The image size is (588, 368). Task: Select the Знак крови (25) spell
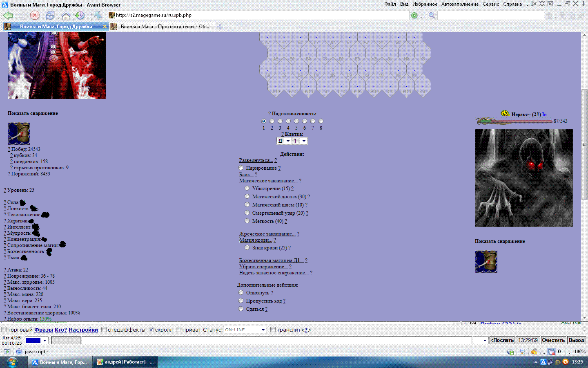pyautogui.click(x=247, y=247)
